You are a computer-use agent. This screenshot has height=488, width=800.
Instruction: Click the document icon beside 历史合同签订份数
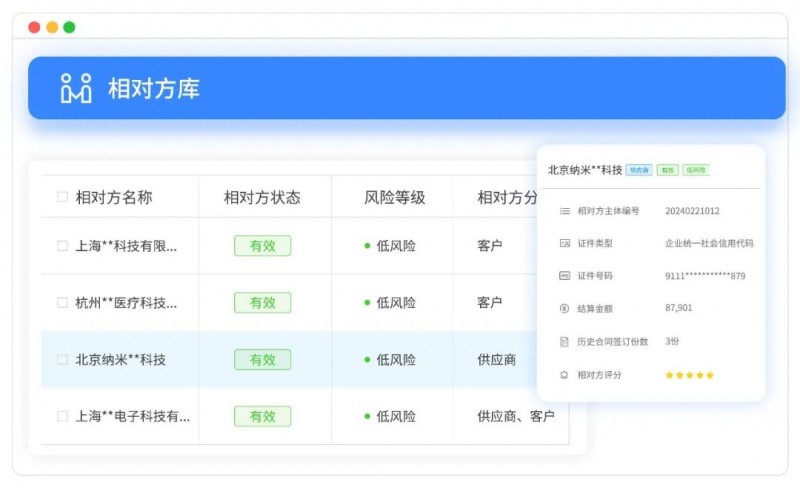point(565,341)
